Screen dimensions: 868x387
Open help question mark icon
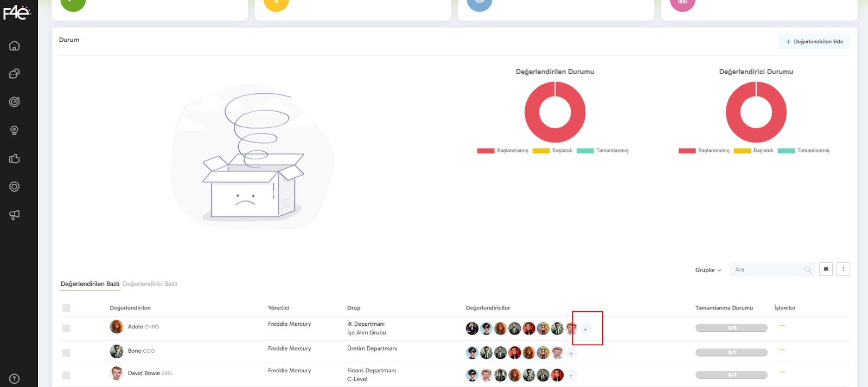(15, 379)
